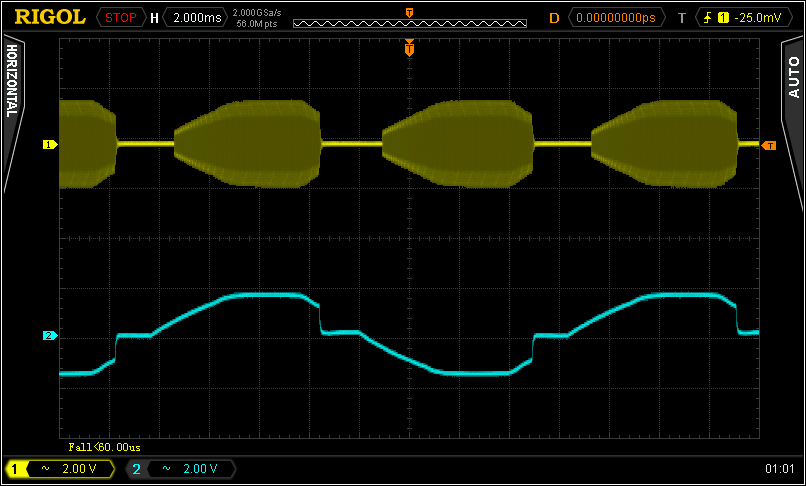Click the orange trigger position marker above grid

coord(409,48)
